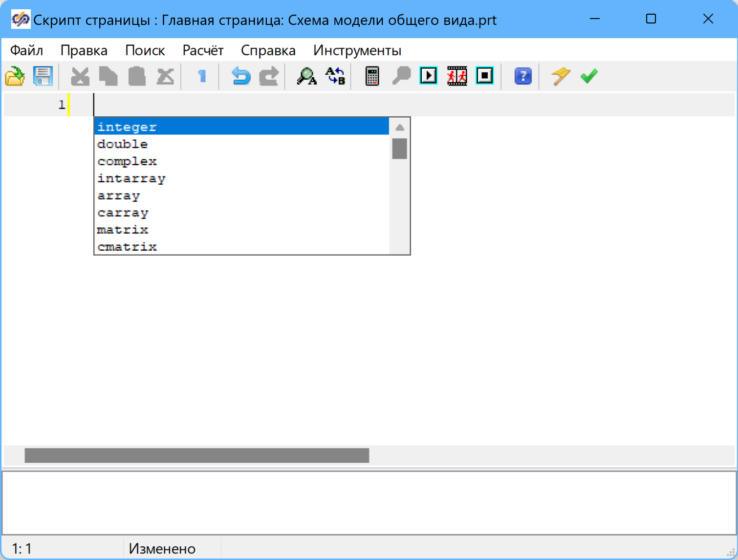The height and width of the screenshot is (560, 738).
Task: Click the green checkmark apply icon
Action: [589, 76]
